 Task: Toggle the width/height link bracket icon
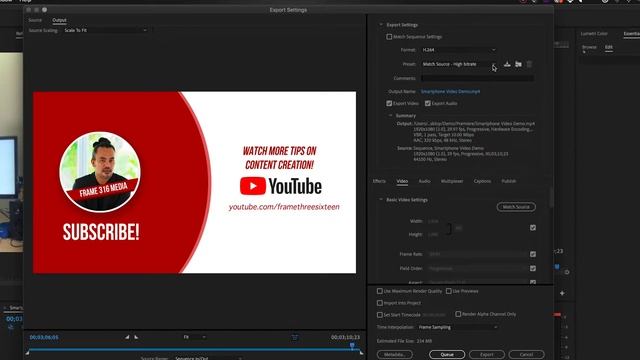pyautogui.click(x=449, y=228)
